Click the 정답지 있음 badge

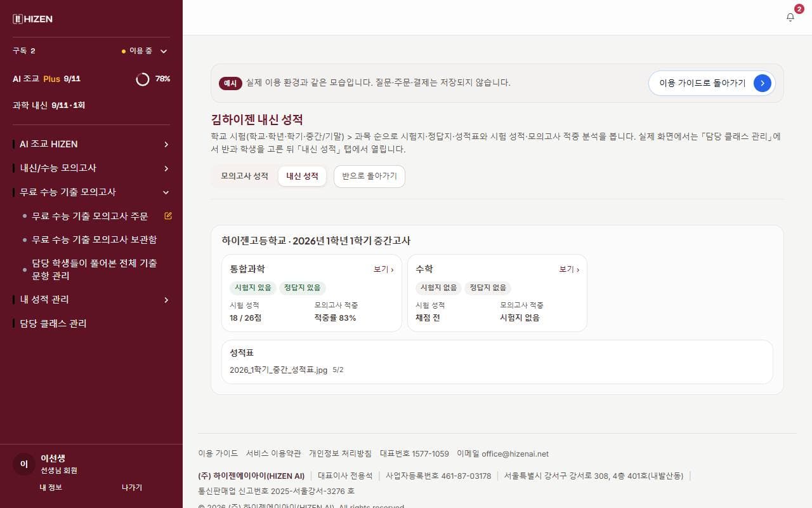[303, 288]
